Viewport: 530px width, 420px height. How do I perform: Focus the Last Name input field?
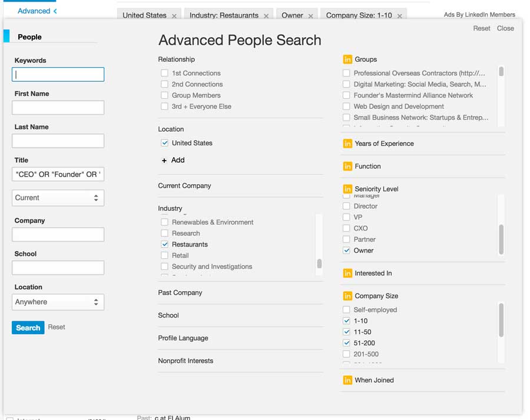coord(58,141)
